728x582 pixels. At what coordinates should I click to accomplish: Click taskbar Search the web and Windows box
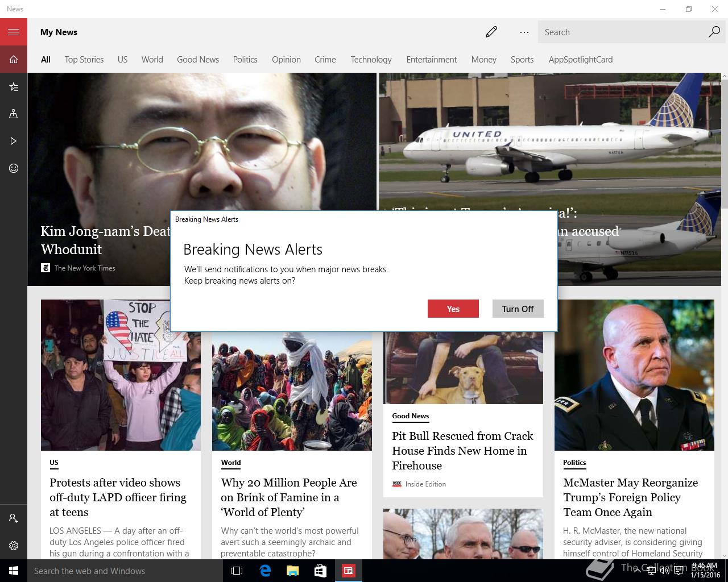(x=125, y=571)
